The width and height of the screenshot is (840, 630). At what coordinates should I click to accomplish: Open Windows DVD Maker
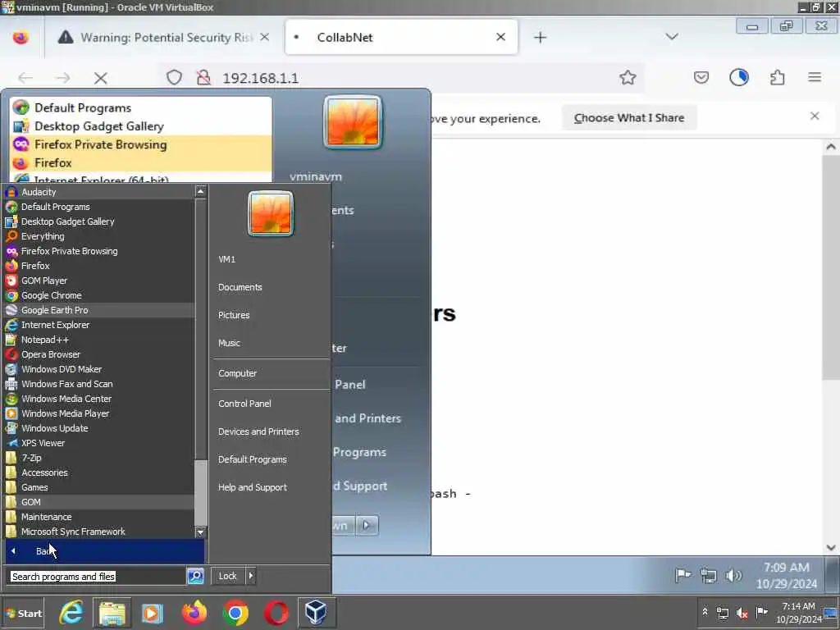pyautogui.click(x=99, y=369)
